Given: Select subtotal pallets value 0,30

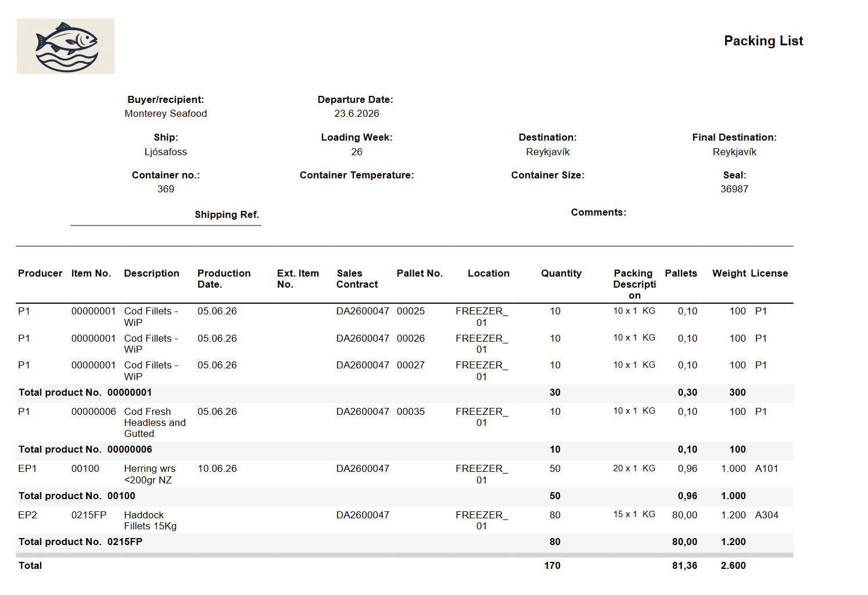Looking at the screenshot, I should tap(687, 392).
